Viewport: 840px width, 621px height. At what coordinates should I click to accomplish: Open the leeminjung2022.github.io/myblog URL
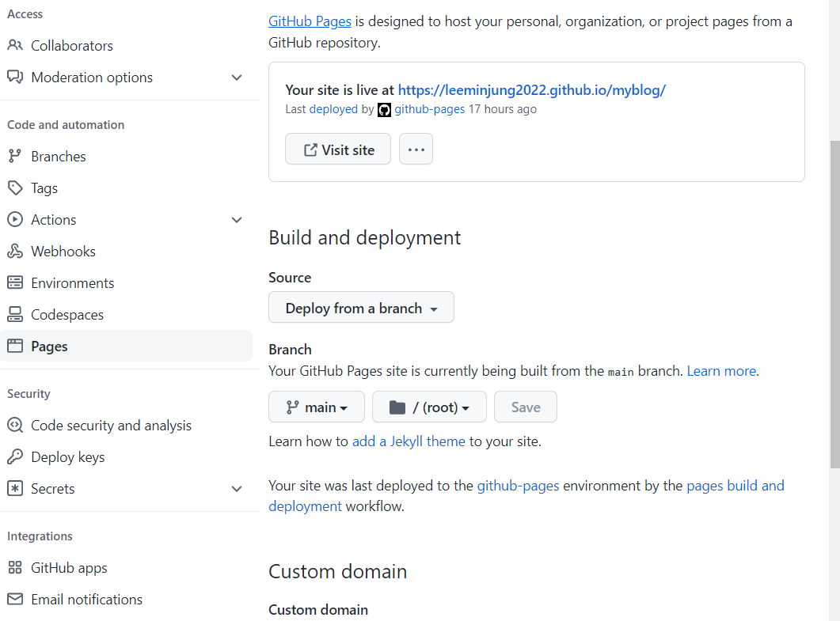click(x=531, y=90)
